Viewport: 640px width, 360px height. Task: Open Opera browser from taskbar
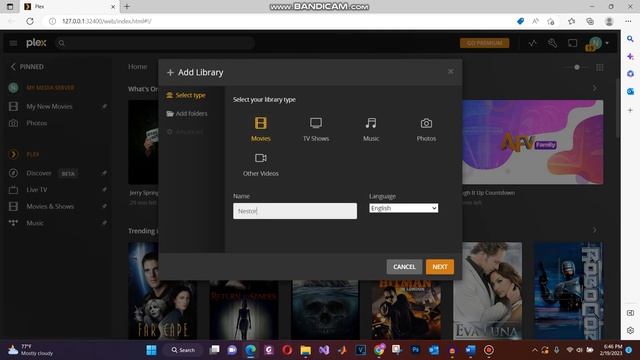coord(287,350)
